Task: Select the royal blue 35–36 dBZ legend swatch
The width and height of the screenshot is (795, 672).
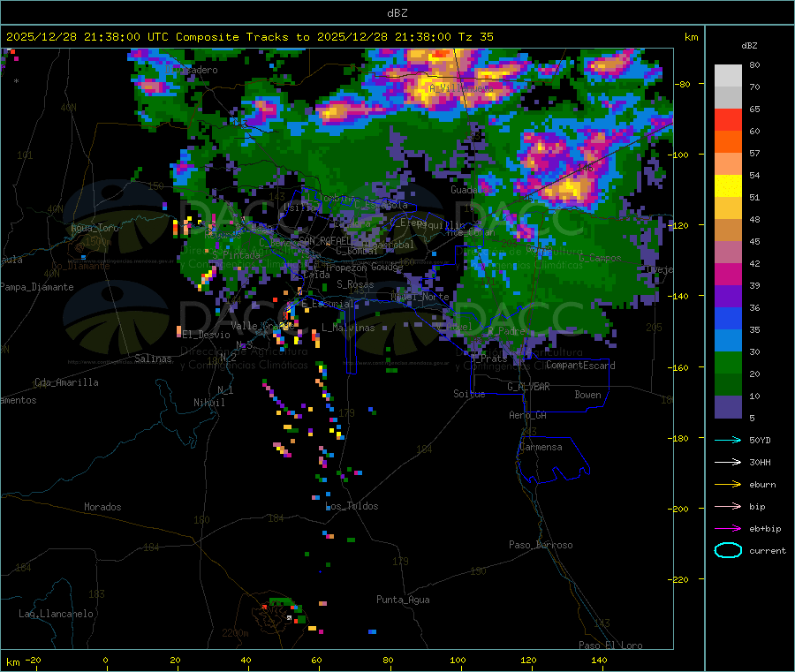Action: click(x=728, y=319)
